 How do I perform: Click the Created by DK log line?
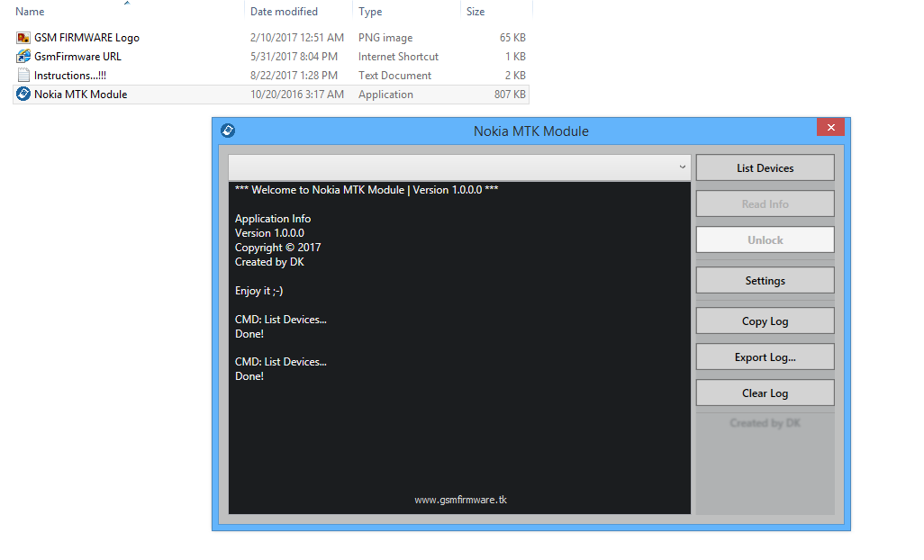pyautogui.click(x=269, y=261)
